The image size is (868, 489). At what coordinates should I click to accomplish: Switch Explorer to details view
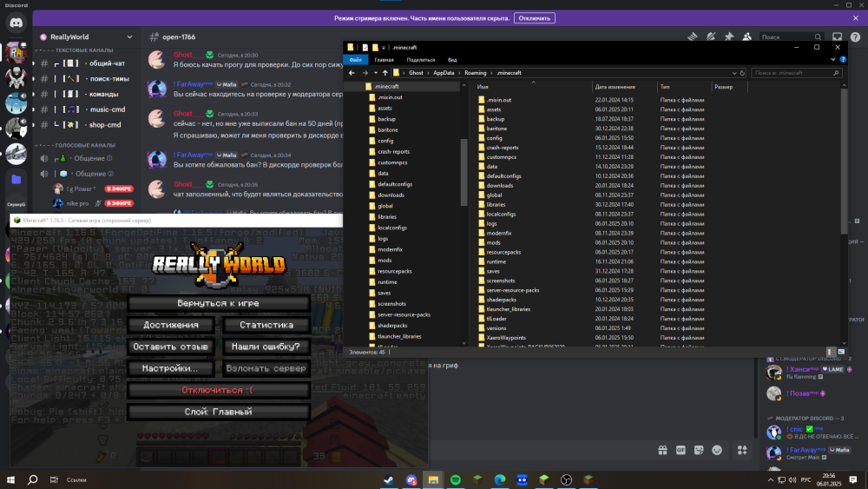click(x=830, y=352)
